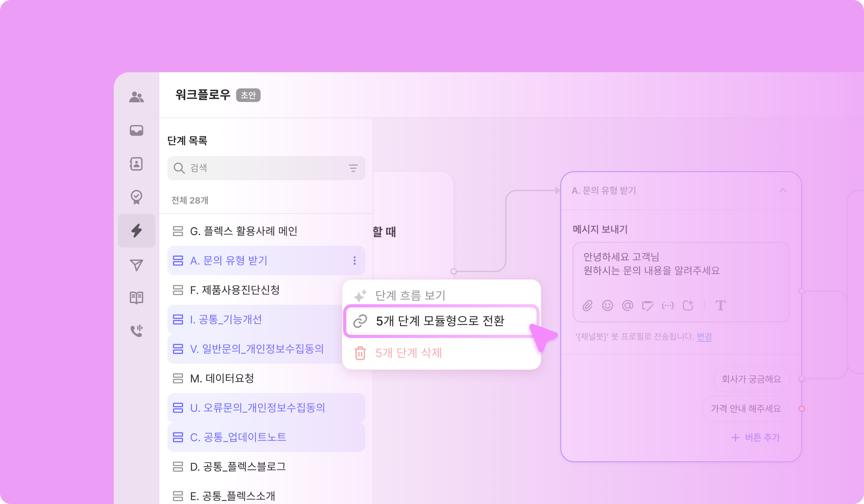Image resolution: width=864 pixels, height=504 pixels.
Task: Click the phone call sidebar icon
Action: 136,330
